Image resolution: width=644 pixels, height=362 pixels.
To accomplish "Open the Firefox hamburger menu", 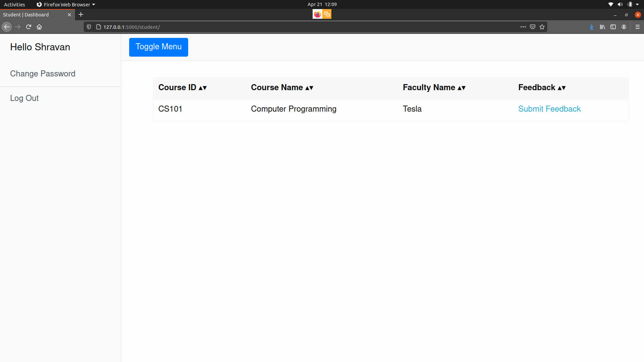I will [x=638, y=27].
